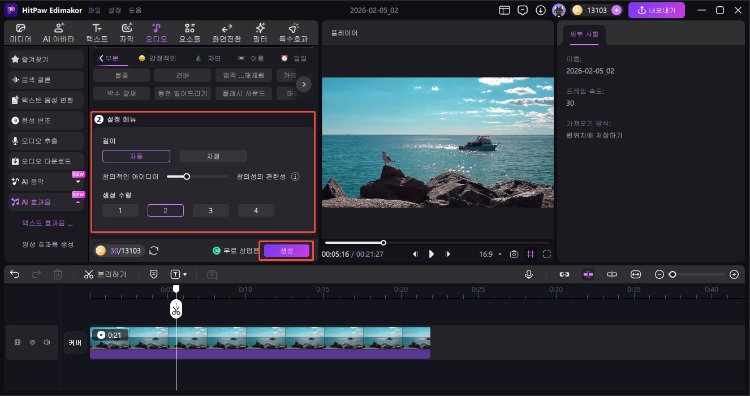Open the Text (텍스트) tool tab
This screenshot has width=750, height=396.
97,33
